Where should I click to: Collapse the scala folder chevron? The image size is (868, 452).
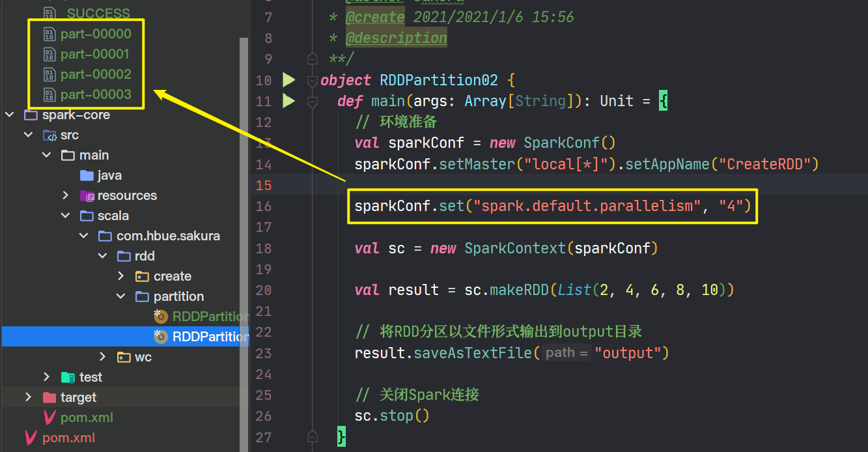pos(65,216)
